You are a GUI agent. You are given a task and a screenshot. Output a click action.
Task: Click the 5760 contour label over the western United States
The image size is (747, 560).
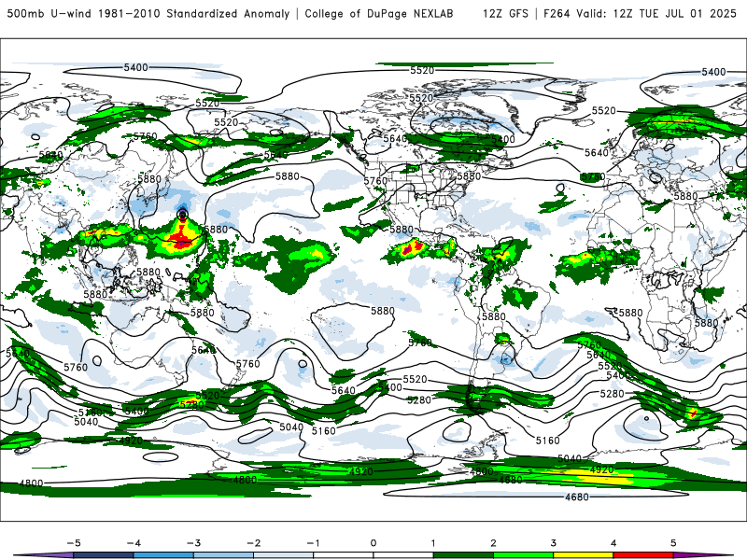(x=375, y=181)
